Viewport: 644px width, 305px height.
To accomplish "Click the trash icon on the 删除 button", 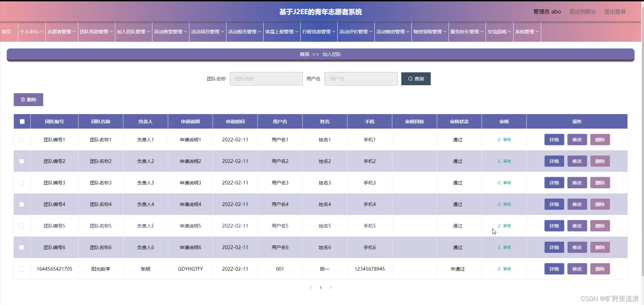I will click(x=23, y=99).
